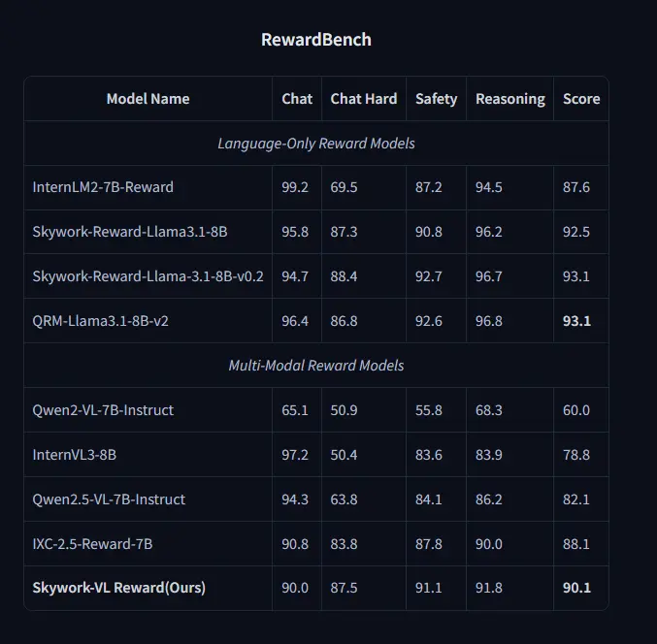Click Qwen2-VL-7B-Instruct Score value 60.0
This screenshot has height=644, width=657.
pos(576,410)
